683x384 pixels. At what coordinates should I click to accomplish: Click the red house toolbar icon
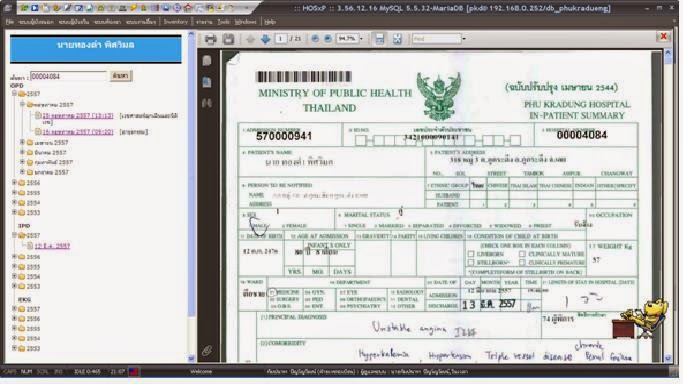[x=188, y=8]
